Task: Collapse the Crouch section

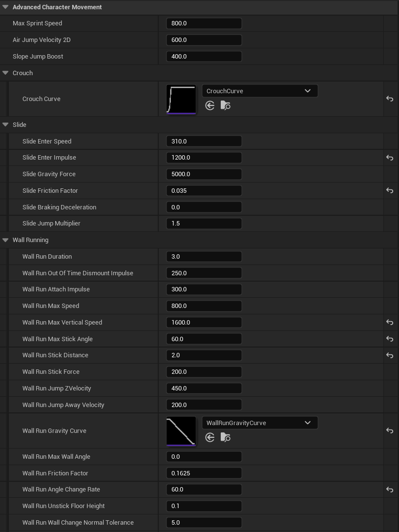Action: click(x=5, y=73)
